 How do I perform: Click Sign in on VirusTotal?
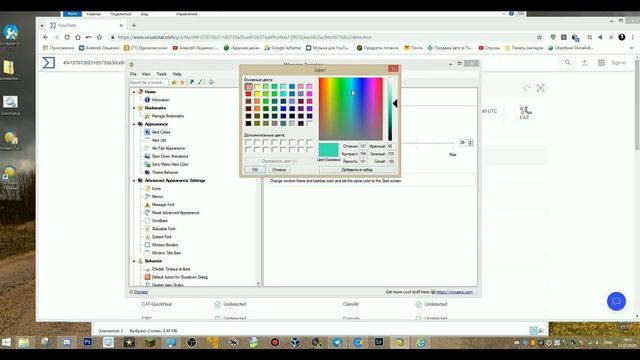[x=618, y=63]
